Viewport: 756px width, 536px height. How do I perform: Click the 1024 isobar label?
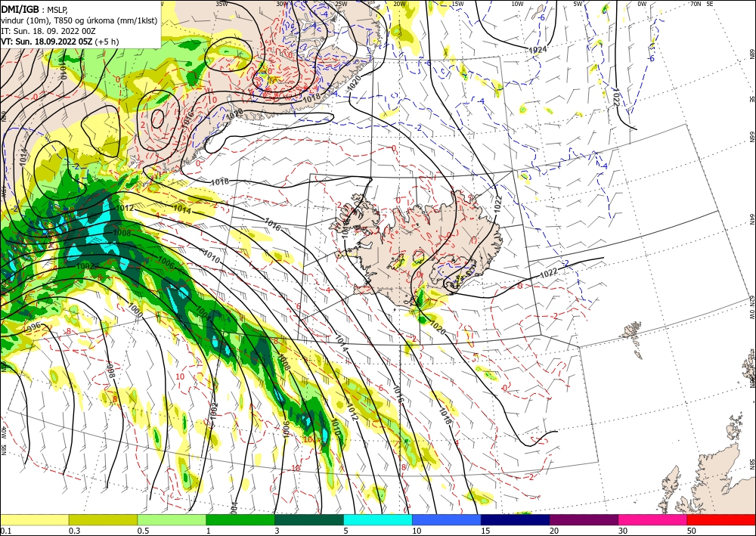538,50
